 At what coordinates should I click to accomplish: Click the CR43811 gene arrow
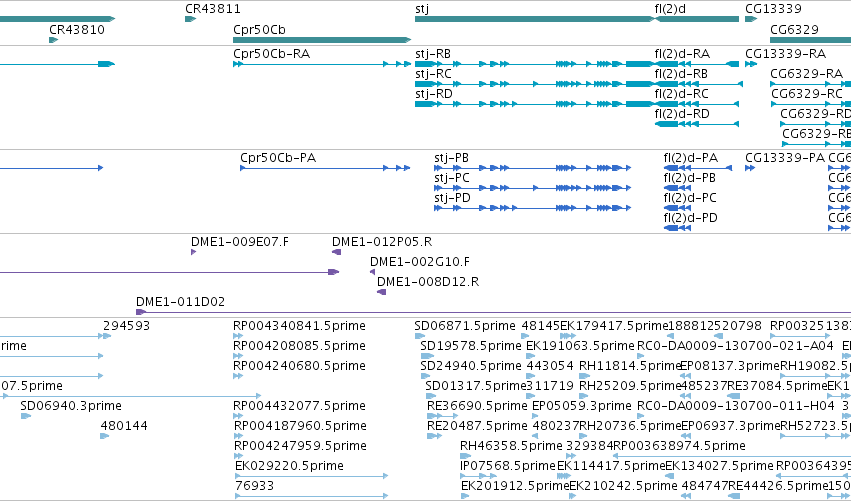coord(190,19)
